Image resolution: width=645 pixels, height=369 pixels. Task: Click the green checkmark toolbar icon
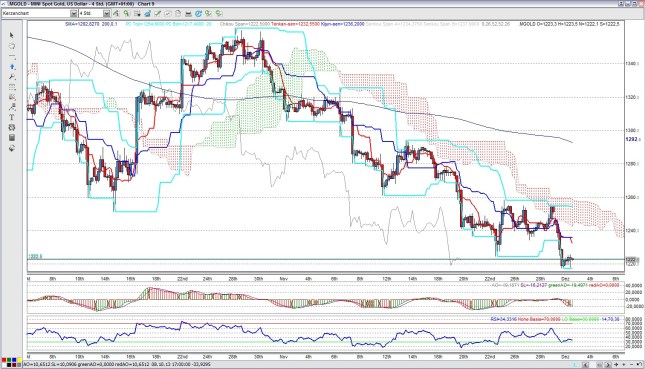point(158,14)
